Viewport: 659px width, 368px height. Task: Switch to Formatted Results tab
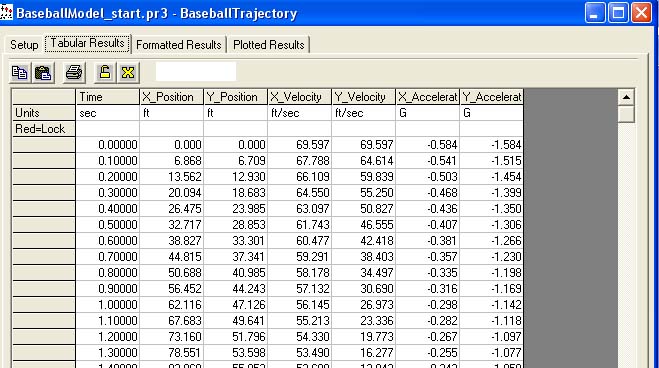(x=179, y=45)
